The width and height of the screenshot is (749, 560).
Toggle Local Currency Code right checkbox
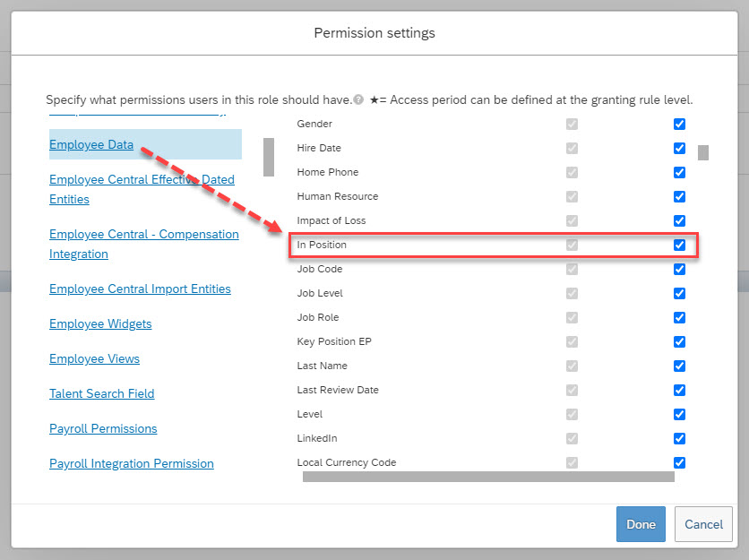pyautogui.click(x=679, y=462)
